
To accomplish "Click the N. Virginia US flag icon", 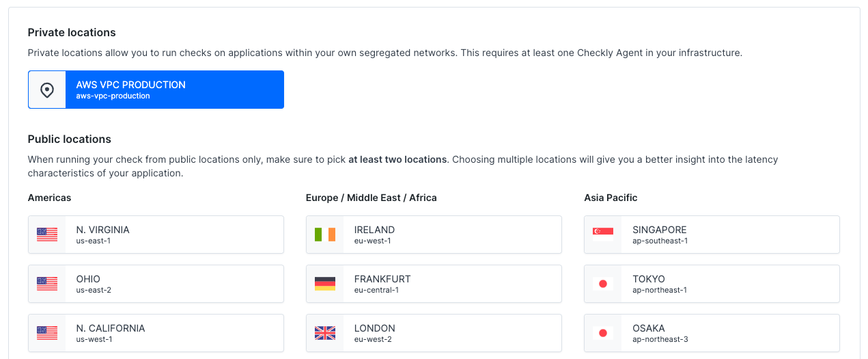I will (x=47, y=235).
